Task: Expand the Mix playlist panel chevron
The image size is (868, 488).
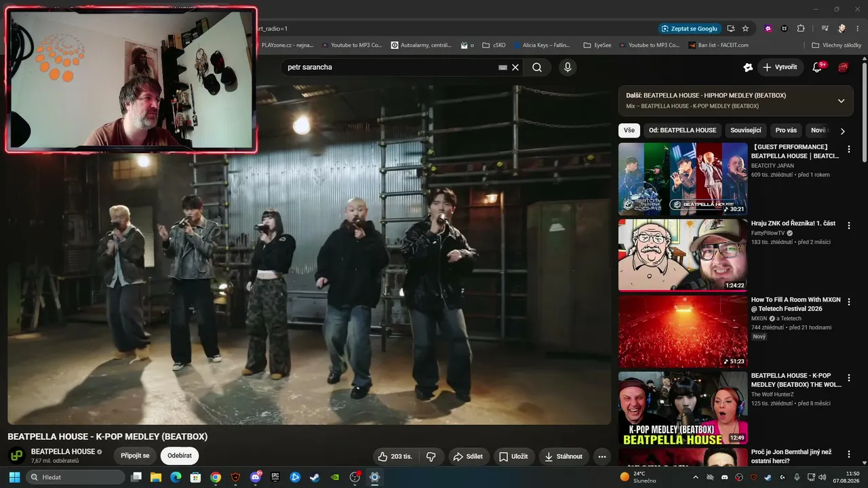Action: point(842,101)
